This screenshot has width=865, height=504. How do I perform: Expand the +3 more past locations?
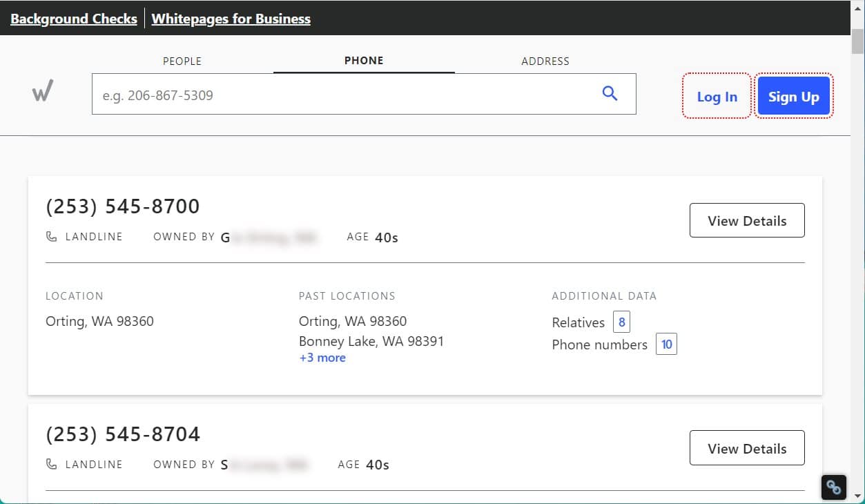[x=322, y=358]
